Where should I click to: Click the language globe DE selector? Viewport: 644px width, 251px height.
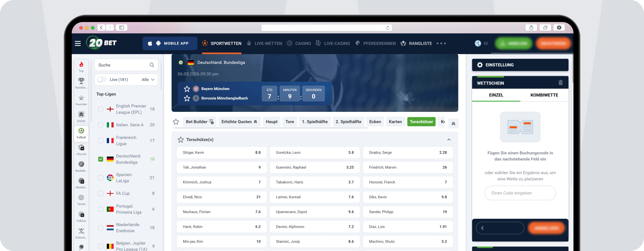481,43
